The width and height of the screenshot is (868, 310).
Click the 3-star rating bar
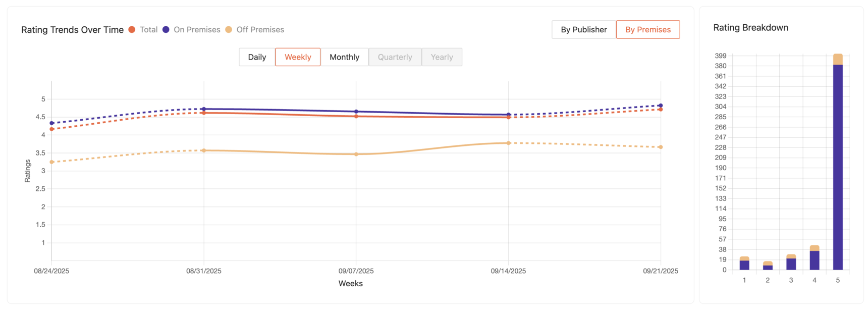pos(791,264)
